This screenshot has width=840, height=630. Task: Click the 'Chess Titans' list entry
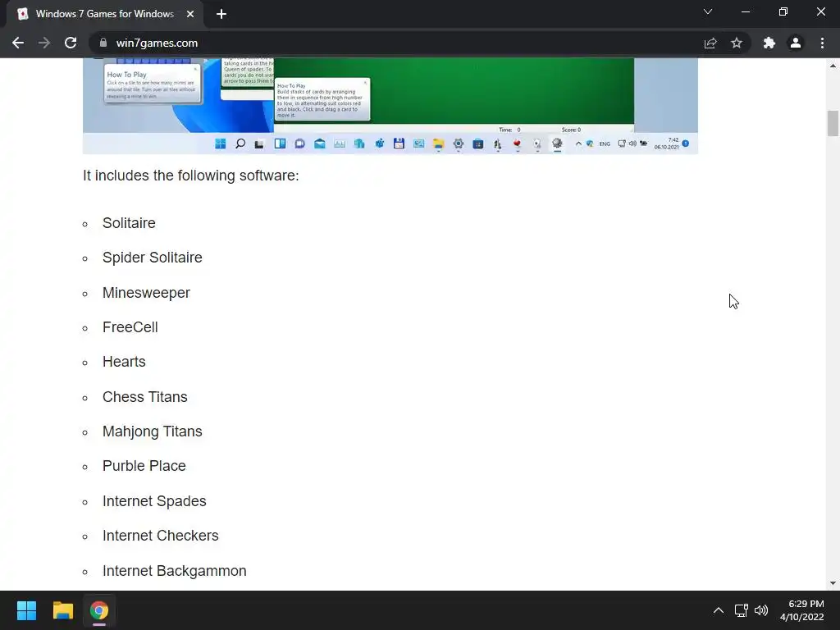pos(144,397)
